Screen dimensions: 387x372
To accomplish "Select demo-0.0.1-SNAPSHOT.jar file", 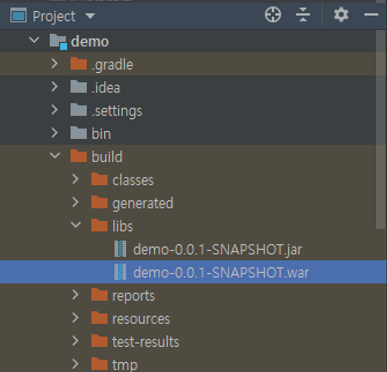I will point(218,249).
